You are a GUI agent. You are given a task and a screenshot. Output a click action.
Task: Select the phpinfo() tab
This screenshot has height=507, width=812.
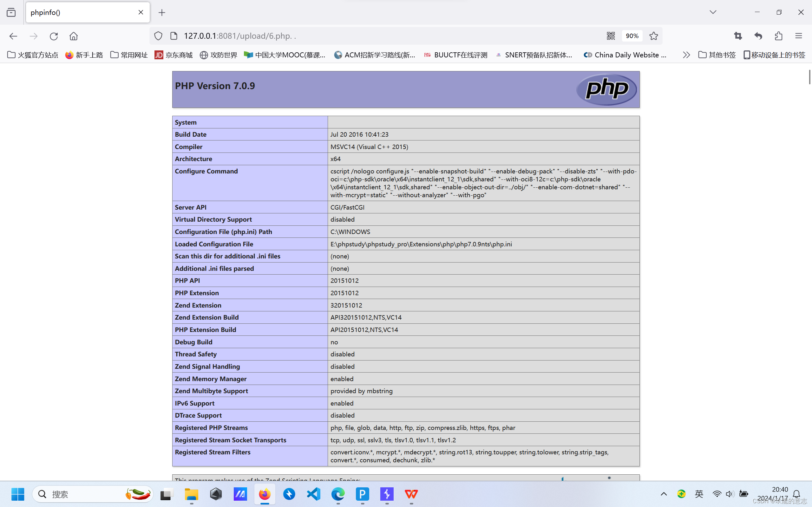click(x=88, y=12)
